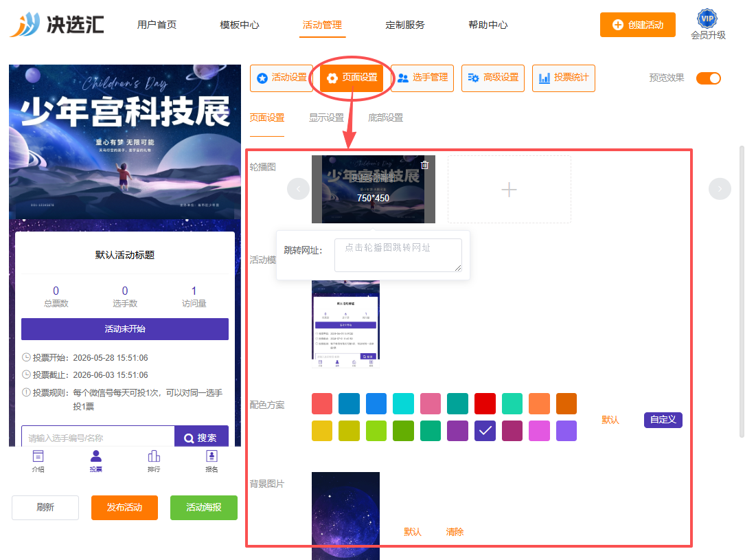Select the checked indigo color swatch

(485, 431)
